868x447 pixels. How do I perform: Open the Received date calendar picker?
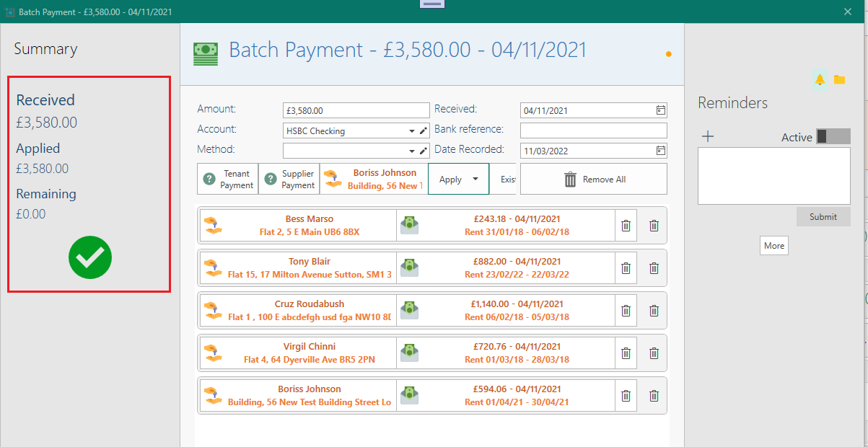click(660, 110)
